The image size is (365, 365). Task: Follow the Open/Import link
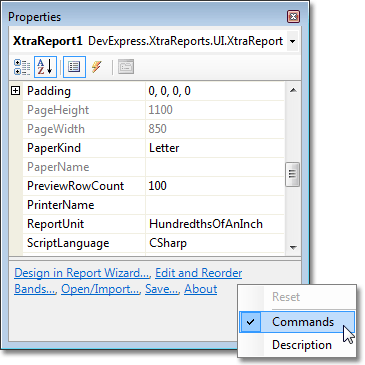pos(100,289)
